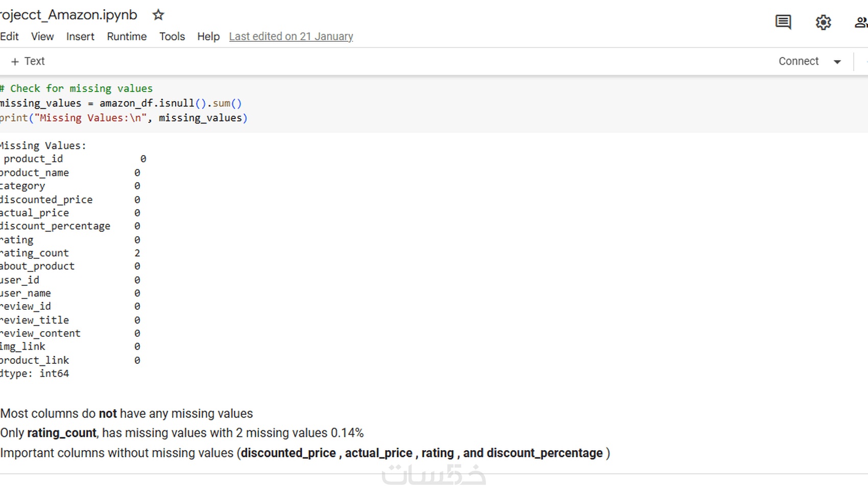The image size is (868, 495).
Task: Open the Help menu
Action: click(x=208, y=37)
